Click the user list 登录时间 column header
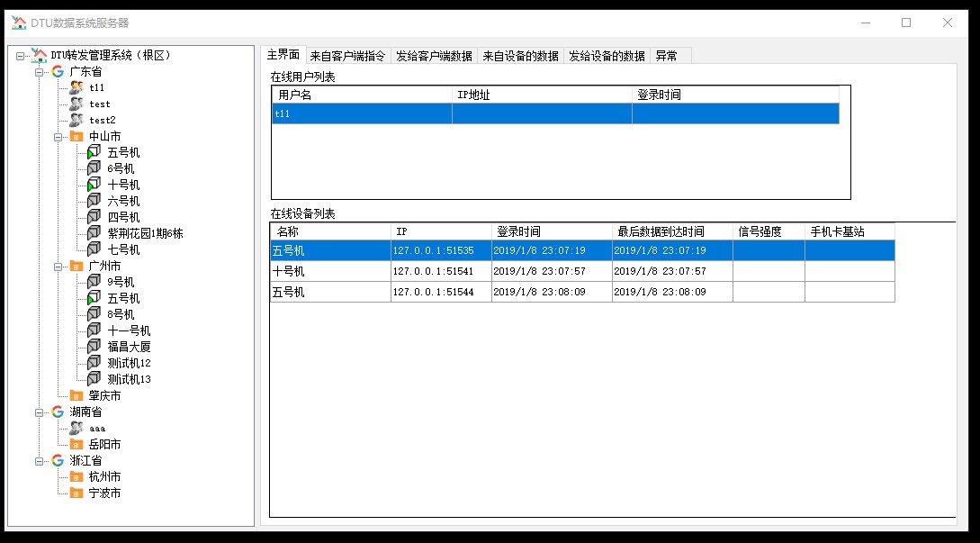The image size is (980, 543). click(735, 95)
